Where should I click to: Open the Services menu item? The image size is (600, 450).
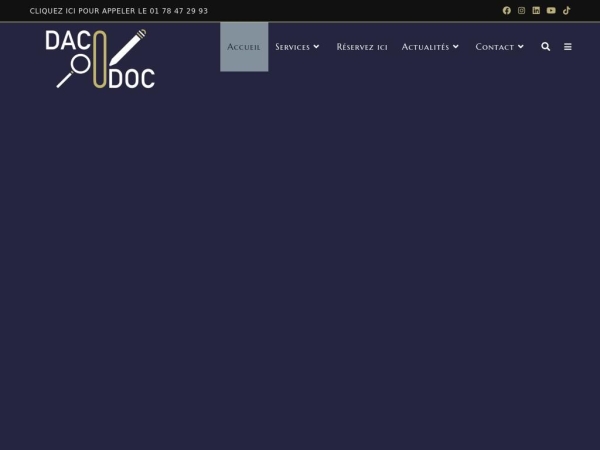pos(297,47)
